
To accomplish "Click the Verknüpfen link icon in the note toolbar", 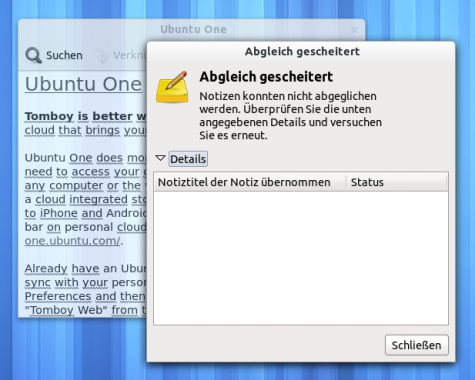I will click(x=101, y=55).
